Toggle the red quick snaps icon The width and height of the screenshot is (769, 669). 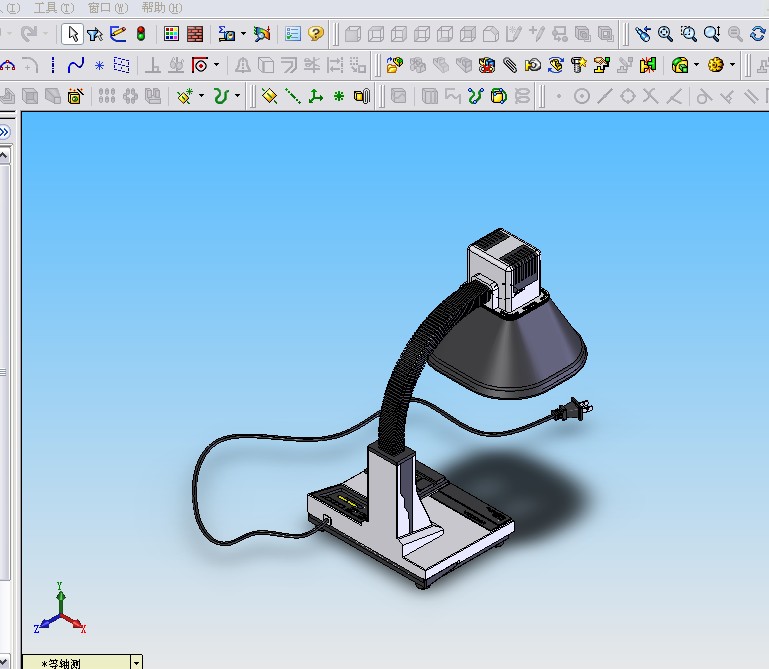[201, 65]
